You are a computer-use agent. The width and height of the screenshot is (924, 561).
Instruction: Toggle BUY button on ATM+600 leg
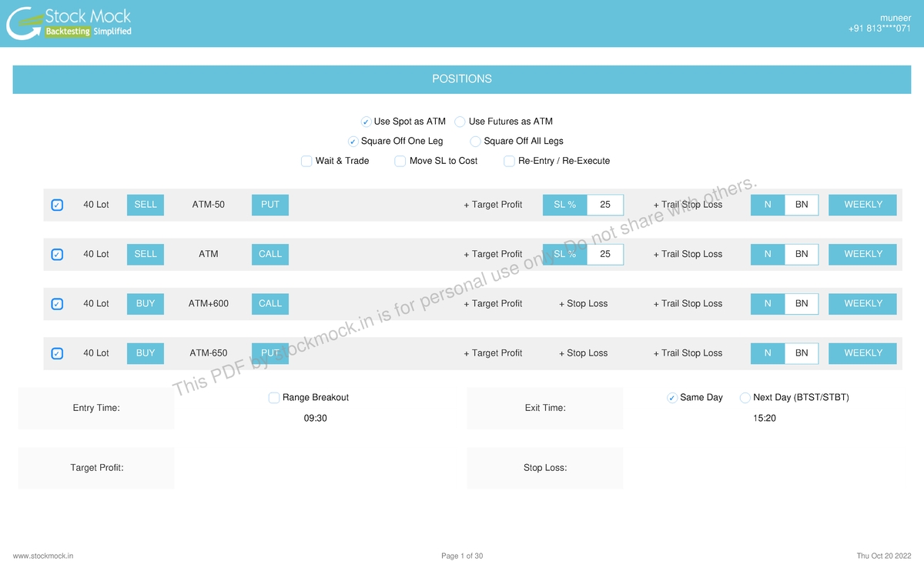coord(146,304)
